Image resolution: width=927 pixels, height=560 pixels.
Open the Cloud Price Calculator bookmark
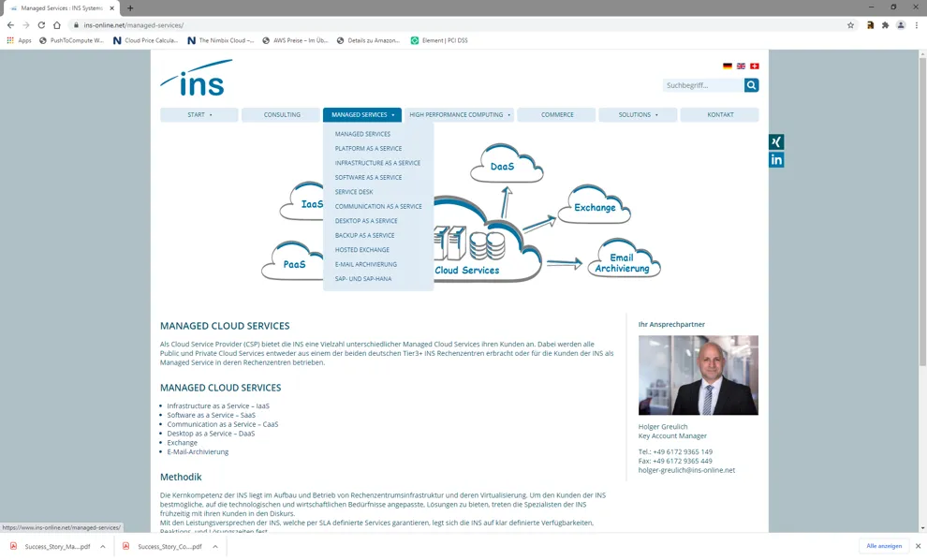click(x=145, y=40)
